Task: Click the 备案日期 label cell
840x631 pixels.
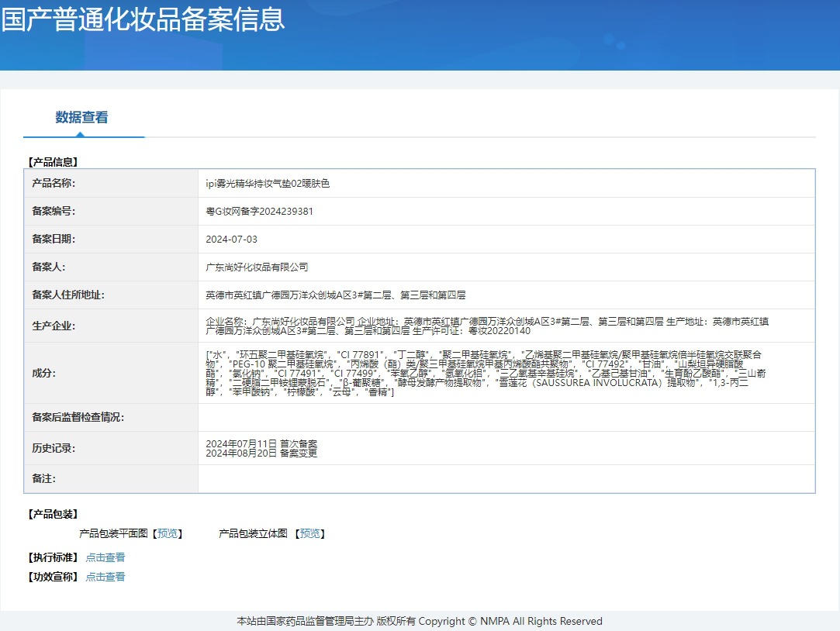Action: click(x=111, y=240)
